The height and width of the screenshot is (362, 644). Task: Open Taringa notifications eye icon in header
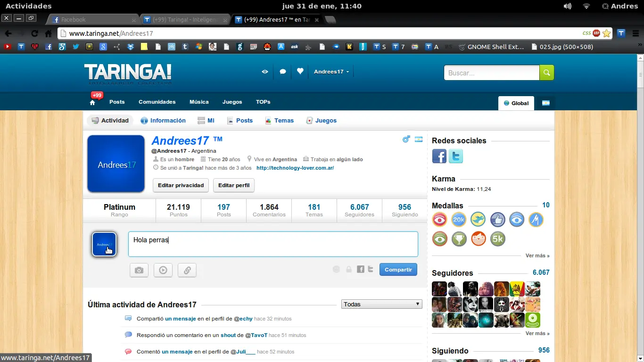tap(265, 72)
